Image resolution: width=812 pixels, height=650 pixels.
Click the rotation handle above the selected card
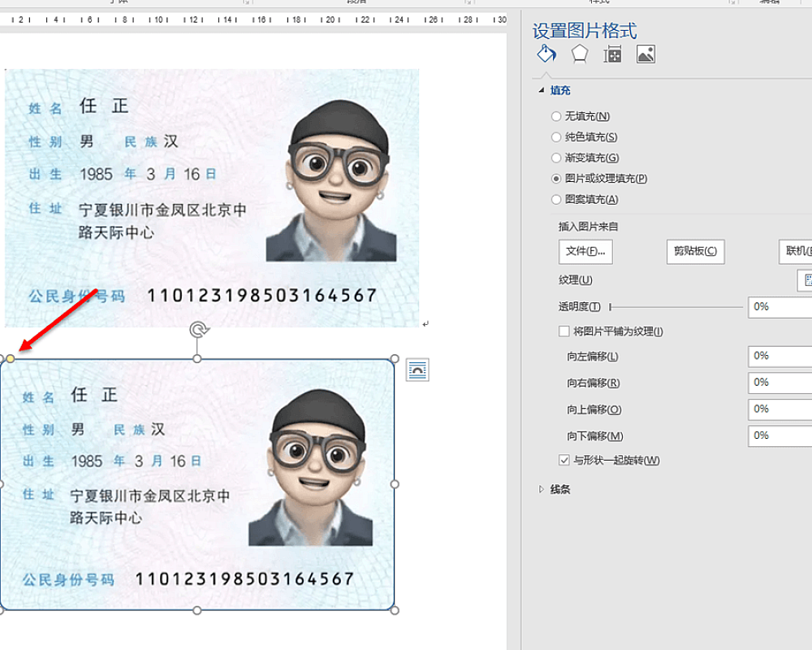tap(197, 330)
